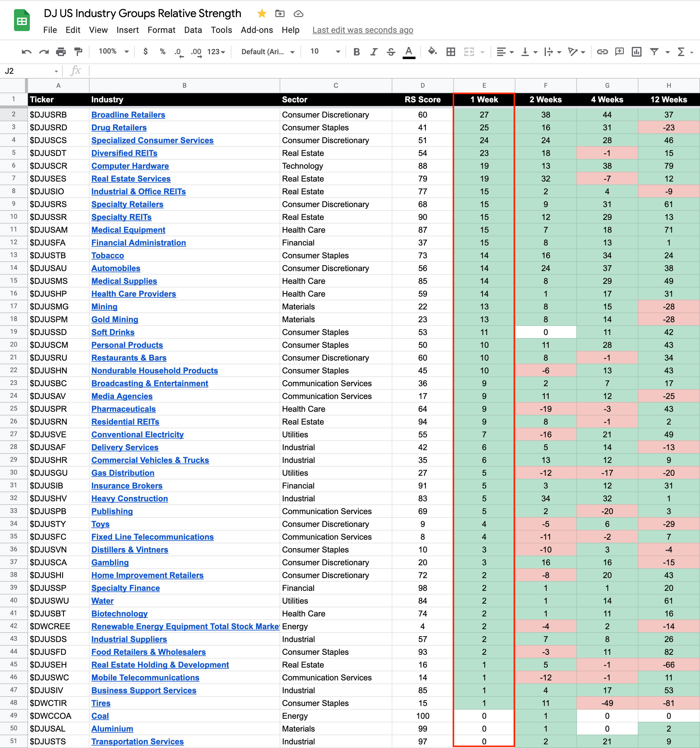This screenshot has height=748, width=700.
Task: Expand the font family dropdown
Action: coord(267,52)
